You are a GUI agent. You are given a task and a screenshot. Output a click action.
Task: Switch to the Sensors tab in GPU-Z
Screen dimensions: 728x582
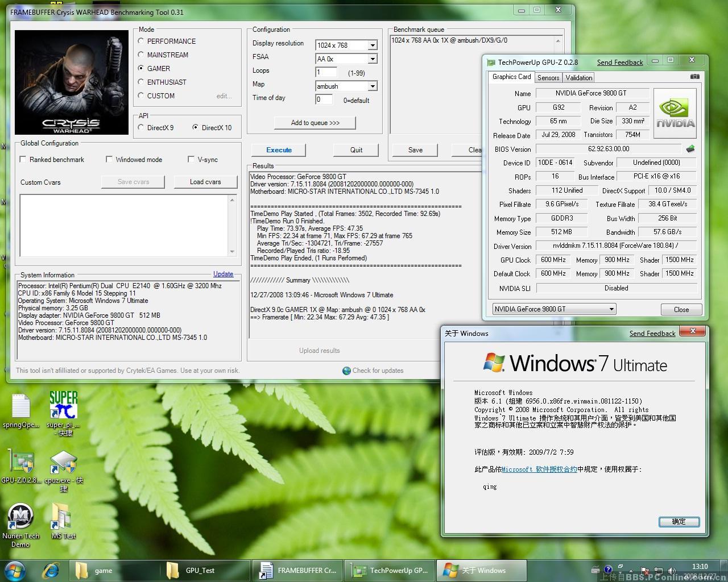548,78
